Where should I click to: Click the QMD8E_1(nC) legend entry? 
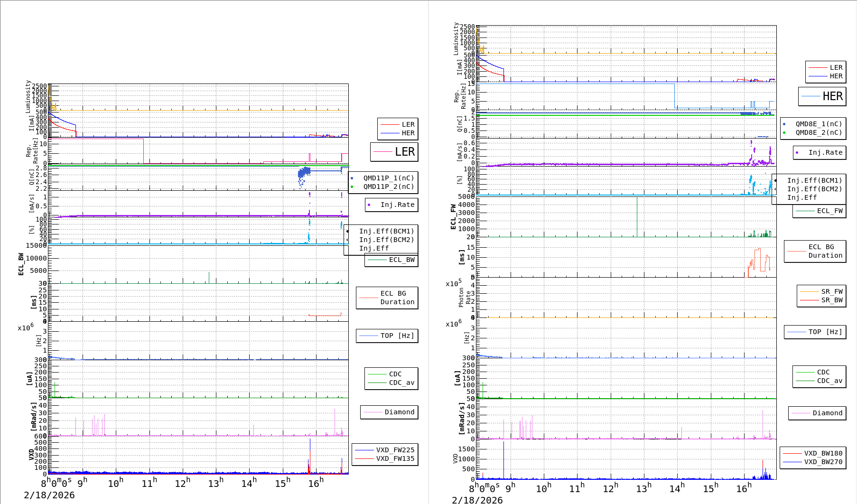pyautogui.click(x=818, y=124)
